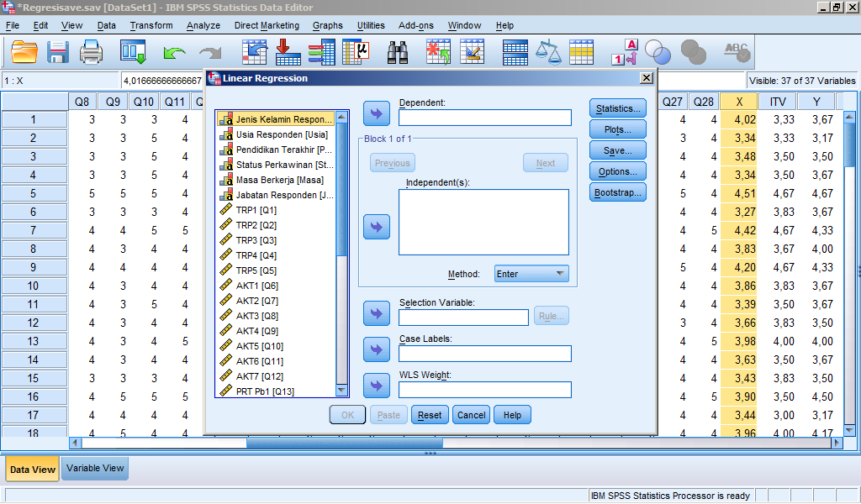
Task: Move variable to Independent(s) arrow button
Action: tap(377, 227)
